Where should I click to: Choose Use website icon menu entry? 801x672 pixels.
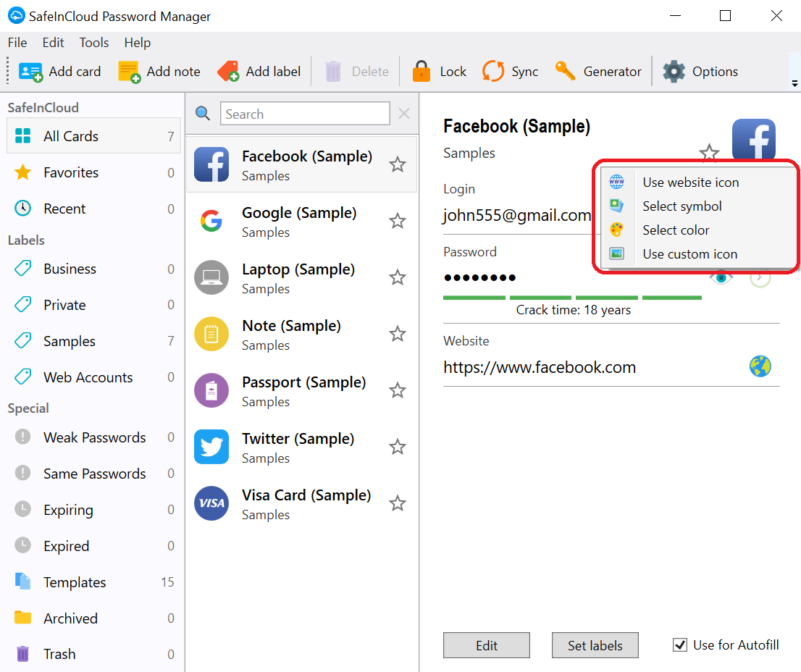(698, 182)
